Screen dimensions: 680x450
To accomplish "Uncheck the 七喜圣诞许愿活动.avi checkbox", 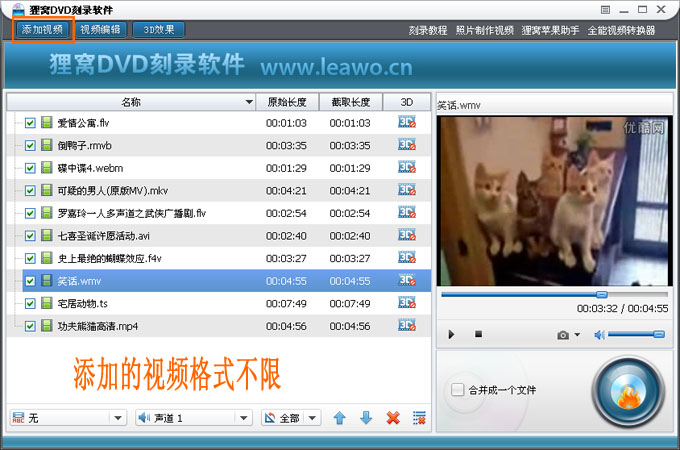I will coord(30,236).
